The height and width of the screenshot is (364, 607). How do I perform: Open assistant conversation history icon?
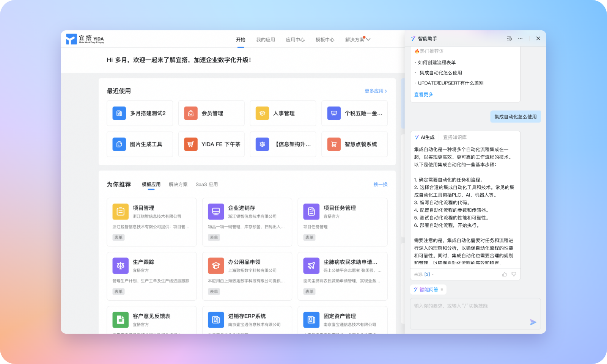coord(510,39)
